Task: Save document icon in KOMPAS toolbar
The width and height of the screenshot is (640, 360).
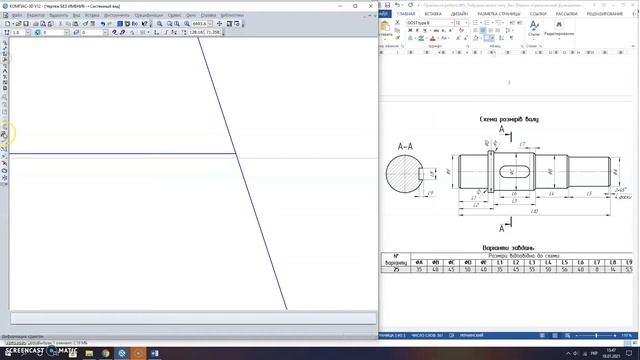Action: [26, 24]
